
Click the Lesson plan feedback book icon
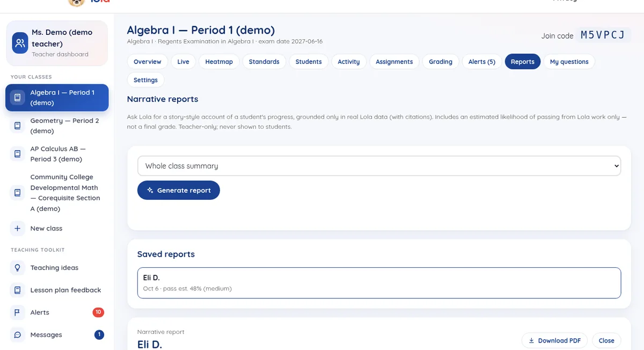click(17, 290)
